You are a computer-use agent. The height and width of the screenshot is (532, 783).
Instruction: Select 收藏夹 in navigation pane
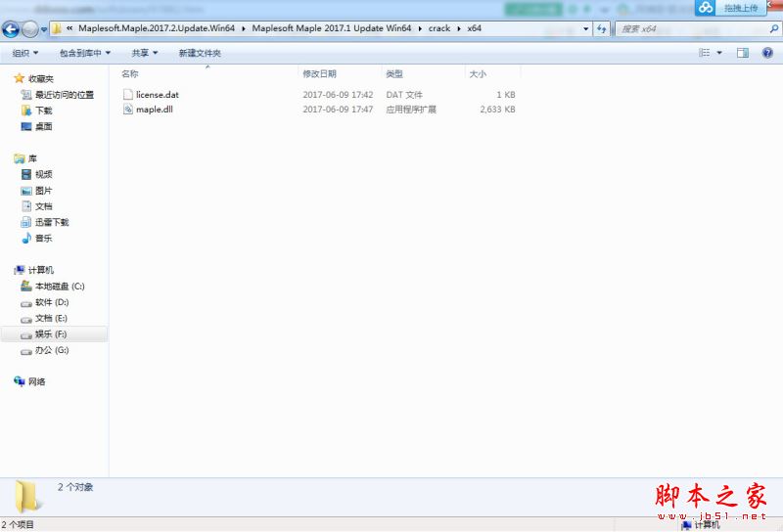coord(40,79)
